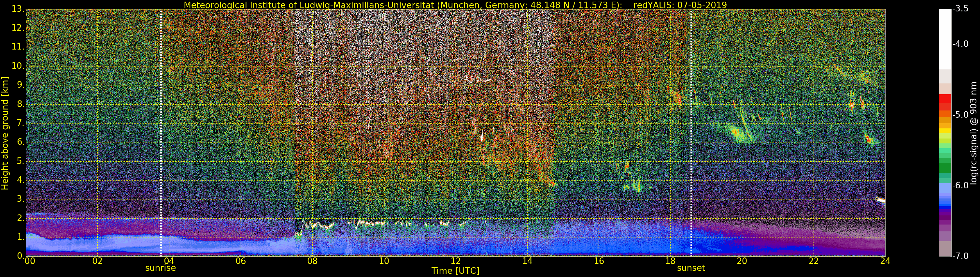Screen dimensions: 980x277
Task: Select the '08' time axis tick label
Action: [312, 261]
